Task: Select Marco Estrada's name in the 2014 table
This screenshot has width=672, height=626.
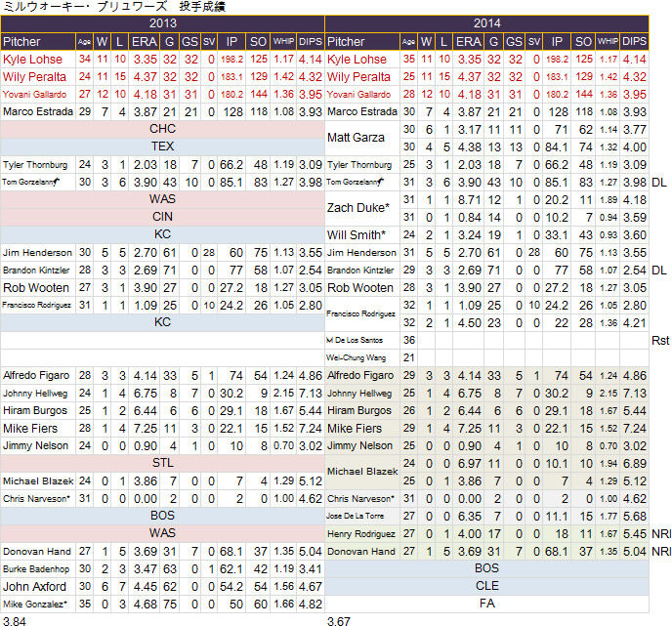Action: 362,112
